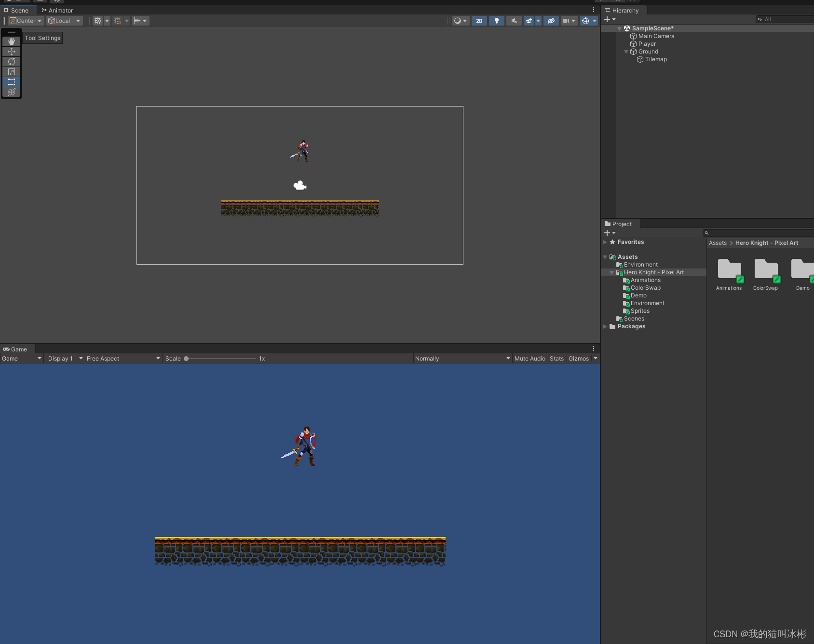Toggle Mute Audio in Game view
This screenshot has height=644, width=814.
pyautogui.click(x=529, y=358)
